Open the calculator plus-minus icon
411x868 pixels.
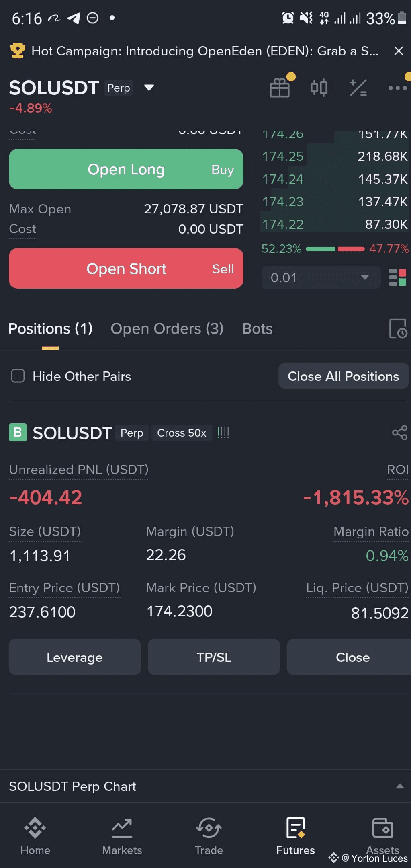[x=358, y=88]
